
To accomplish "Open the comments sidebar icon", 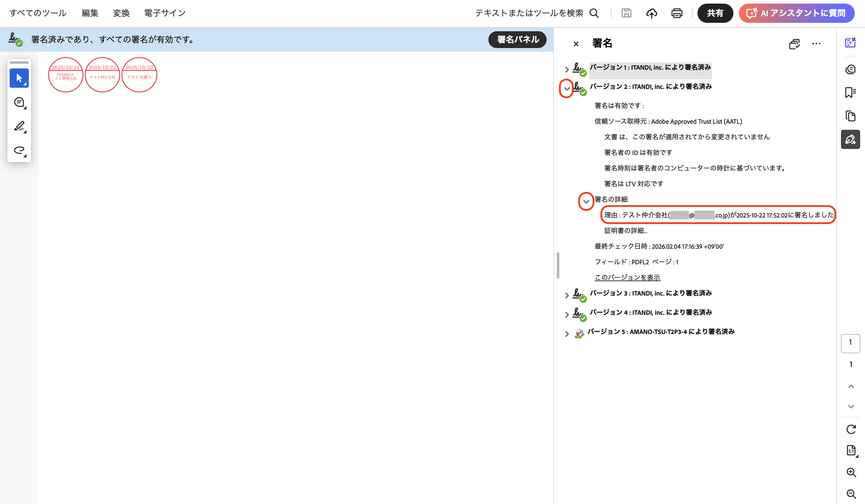I will (x=850, y=69).
